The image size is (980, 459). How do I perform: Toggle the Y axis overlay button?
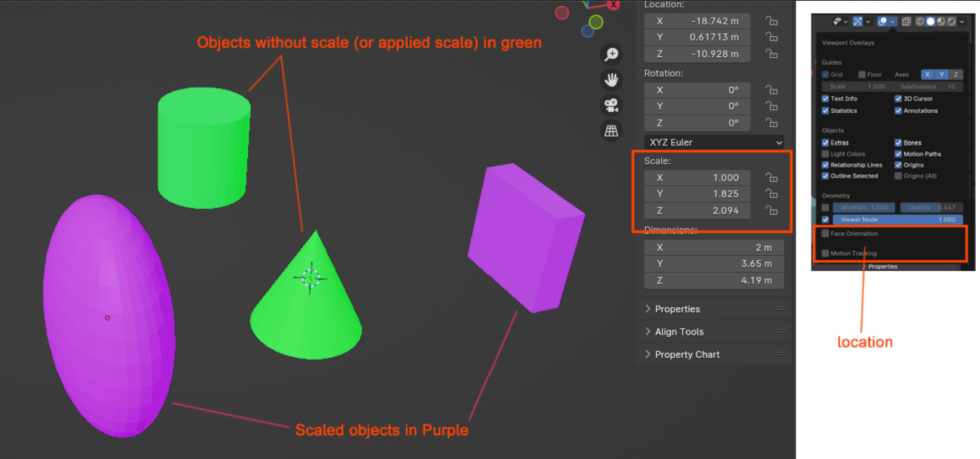point(942,74)
